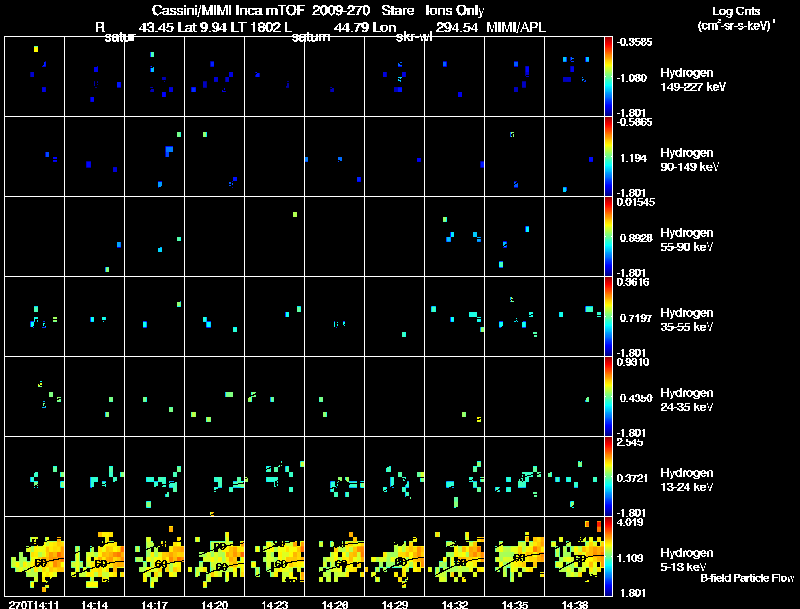Click the Hydrogen 35-55 keV color bar
Image resolution: width=800 pixels, height=609 pixels.
tap(608, 317)
